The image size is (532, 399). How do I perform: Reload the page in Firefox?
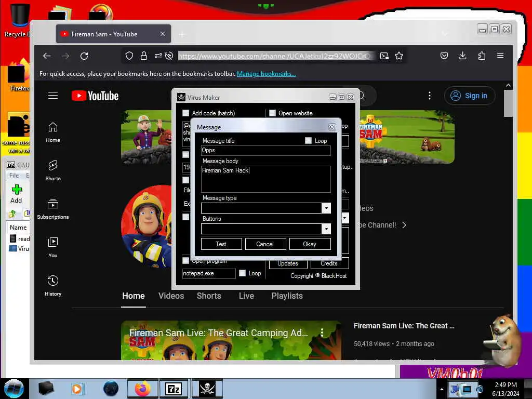pos(84,56)
